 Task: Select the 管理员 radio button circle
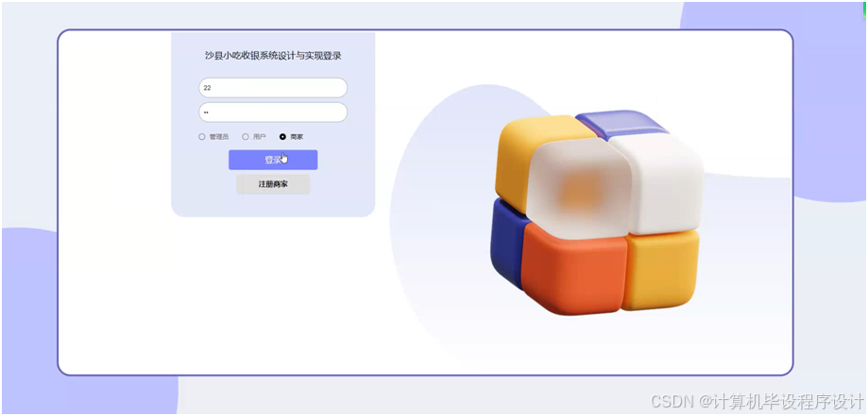point(202,137)
